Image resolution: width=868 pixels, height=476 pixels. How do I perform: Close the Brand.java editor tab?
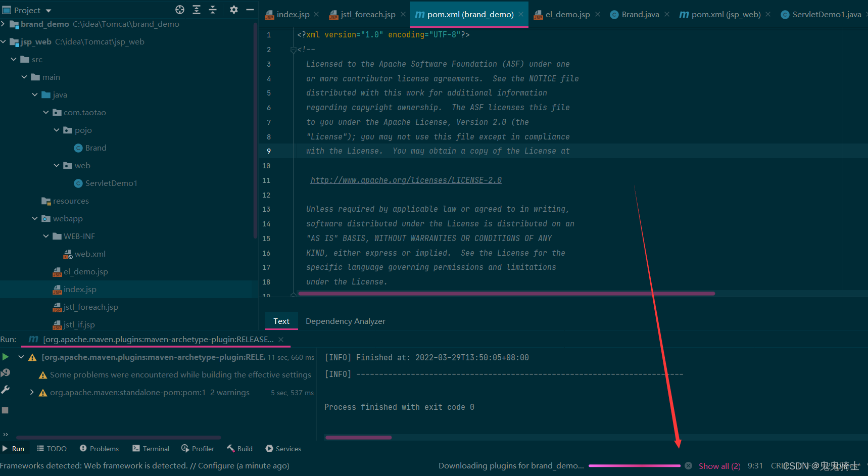click(x=667, y=15)
